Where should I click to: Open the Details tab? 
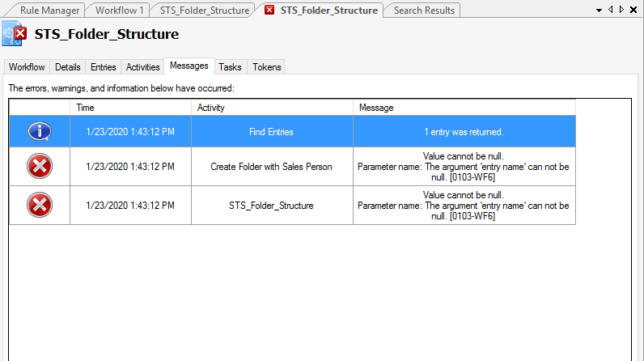click(x=68, y=67)
